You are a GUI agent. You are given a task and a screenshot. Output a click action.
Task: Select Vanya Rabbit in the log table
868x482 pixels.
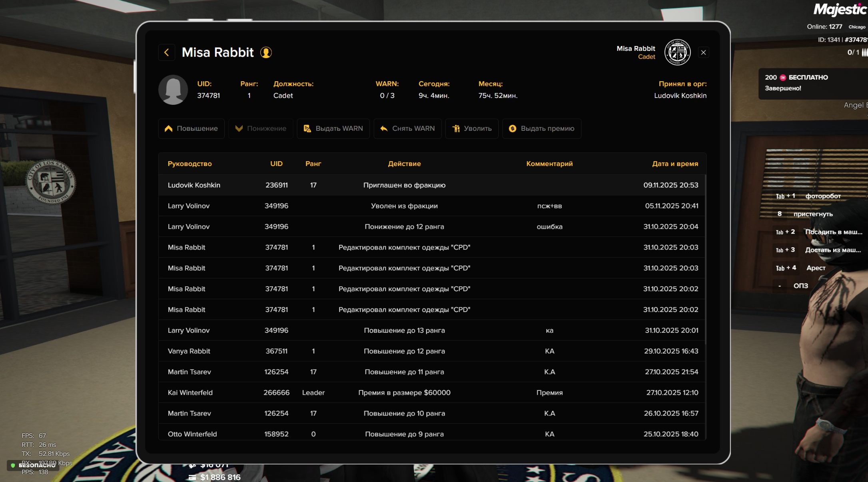189,351
